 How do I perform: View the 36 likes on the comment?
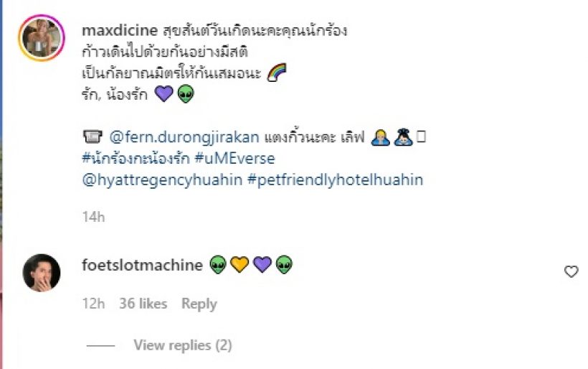[x=143, y=303]
